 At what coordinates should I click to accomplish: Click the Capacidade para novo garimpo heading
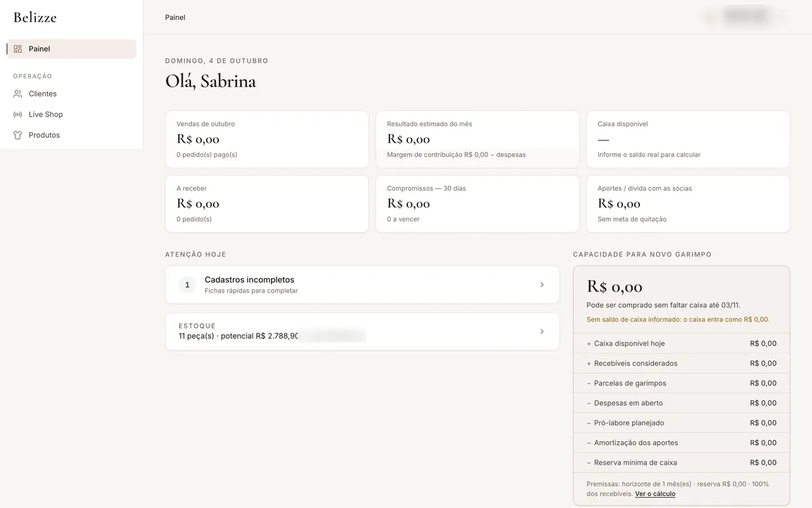point(642,255)
